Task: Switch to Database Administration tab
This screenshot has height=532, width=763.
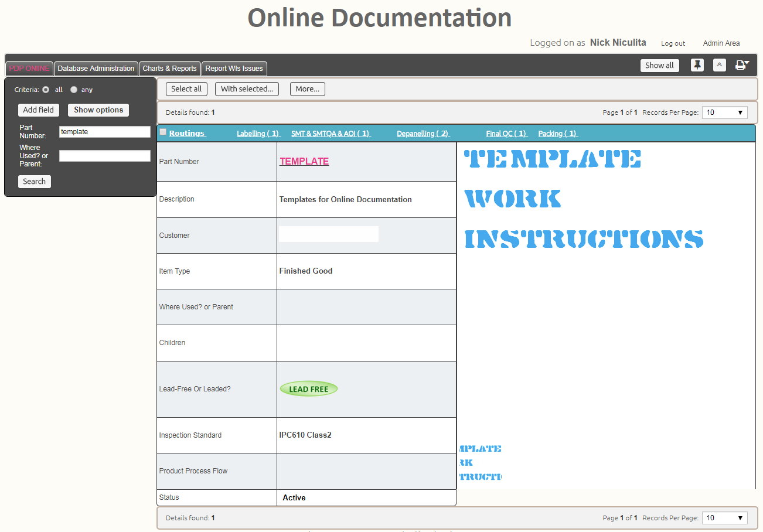Action: (x=96, y=69)
